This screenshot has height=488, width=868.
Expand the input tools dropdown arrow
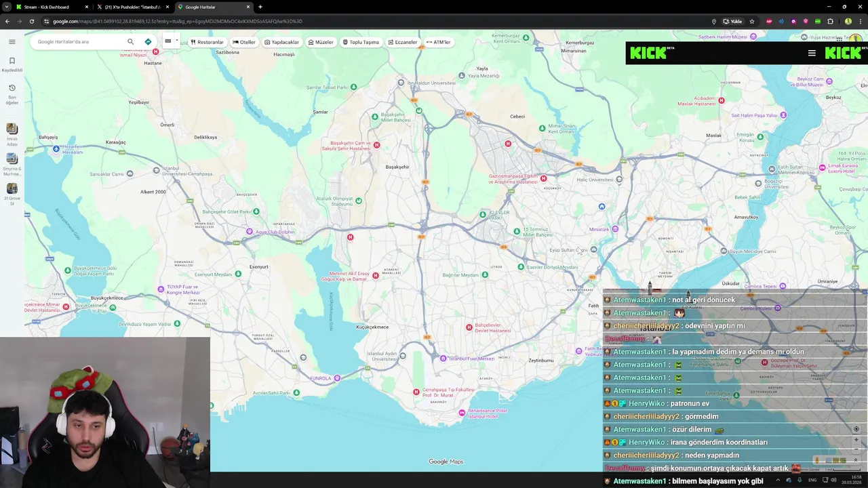[x=176, y=41]
